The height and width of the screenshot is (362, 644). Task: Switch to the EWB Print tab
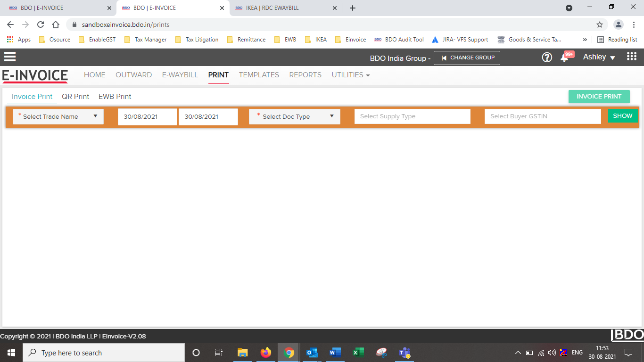115,97
